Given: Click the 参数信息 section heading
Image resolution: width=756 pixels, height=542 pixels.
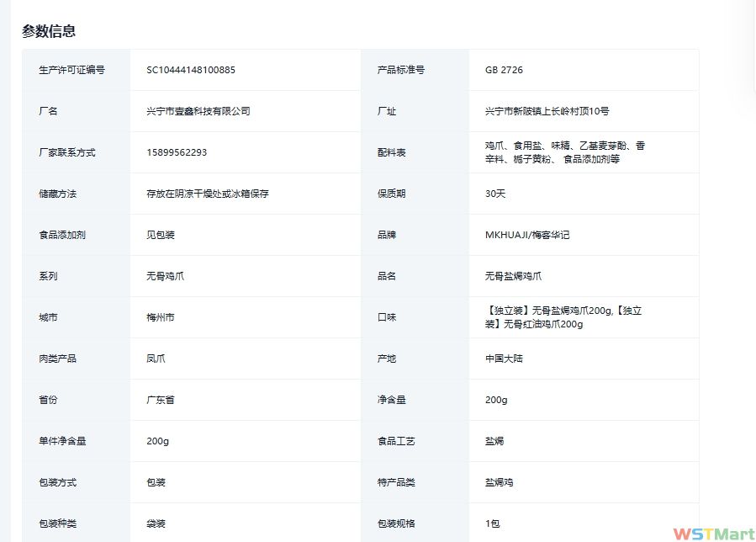Looking at the screenshot, I should click(49, 31).
